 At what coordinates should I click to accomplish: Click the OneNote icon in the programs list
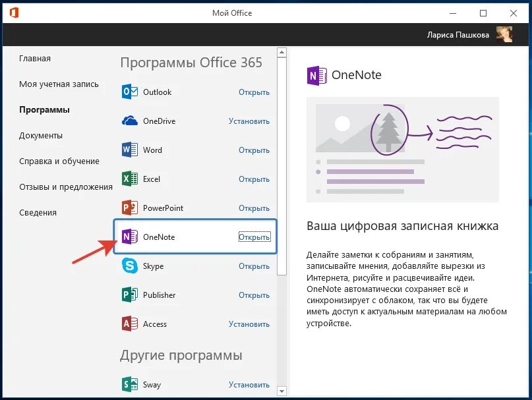pyautogui.click(x=130, y=237)
